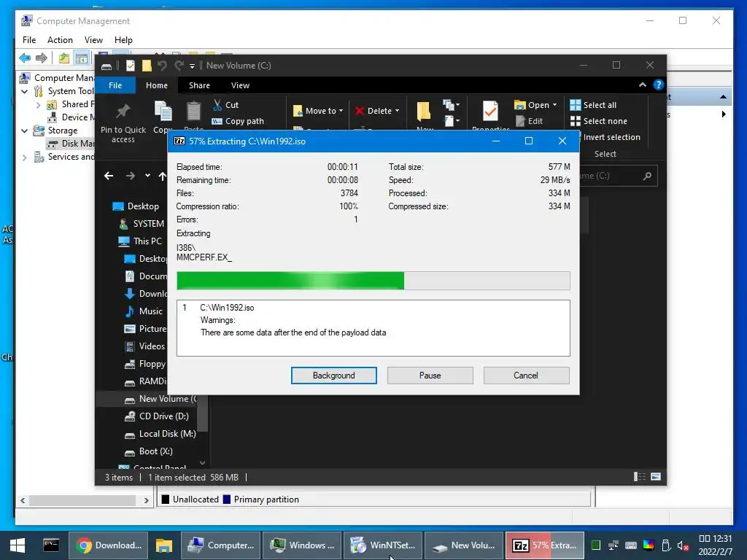Screen dimensions: 747x560
Task: Open the Action menu in Computer Management
Action: (x=60, y=40)
